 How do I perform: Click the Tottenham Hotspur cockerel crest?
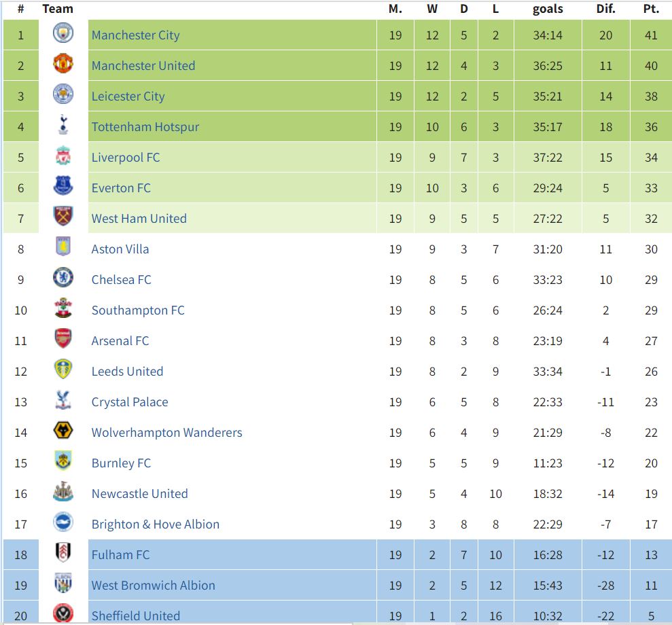tap(63, 124)
